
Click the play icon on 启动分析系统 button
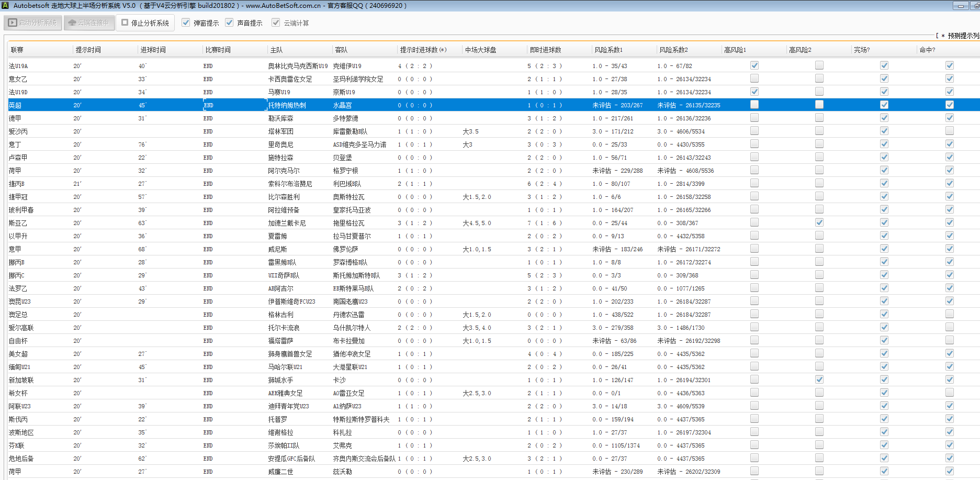pos(13,23)
